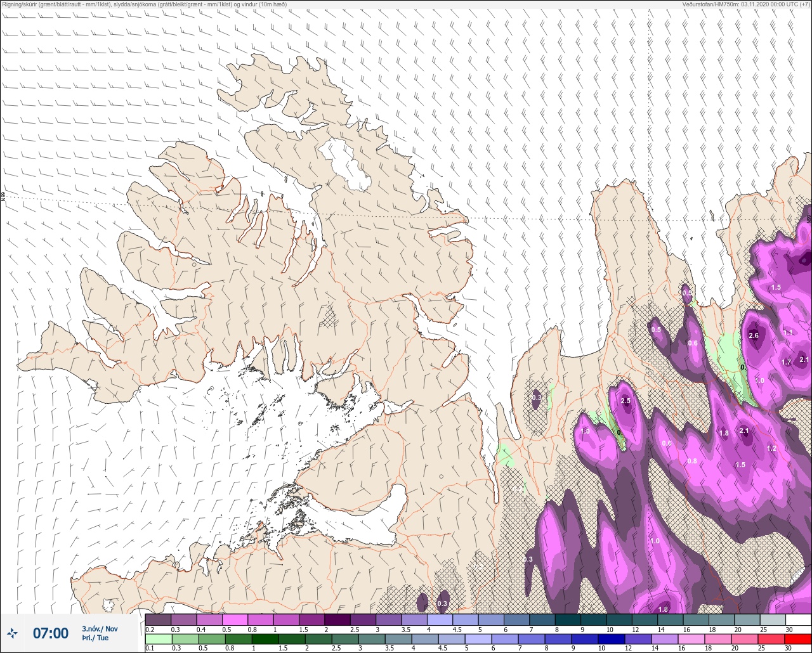Select the dark purple 2 snow legend swatch

(337, 619)
